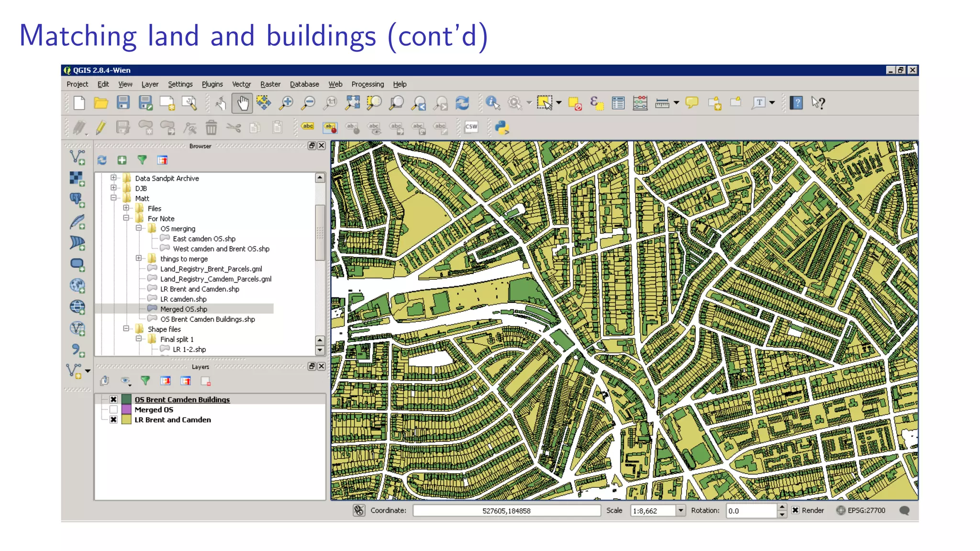Open a project with the folder icon
The height and width of the screenshot is (551, 980).
100,103
